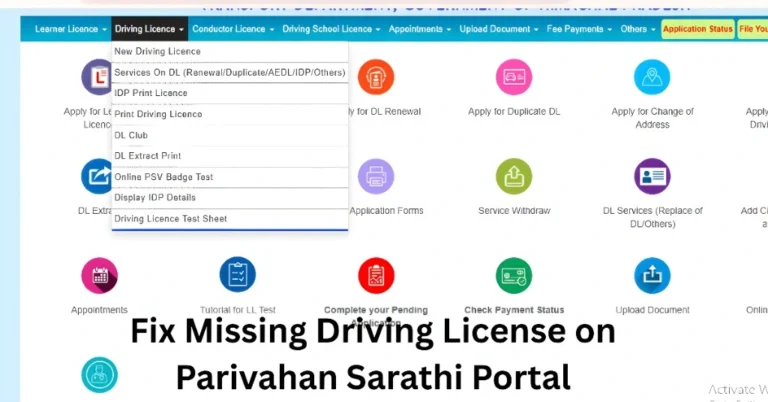Screen dimensions: 768x402
Task: Open the Upload Document label under icon
Action: tap(652, 310)
